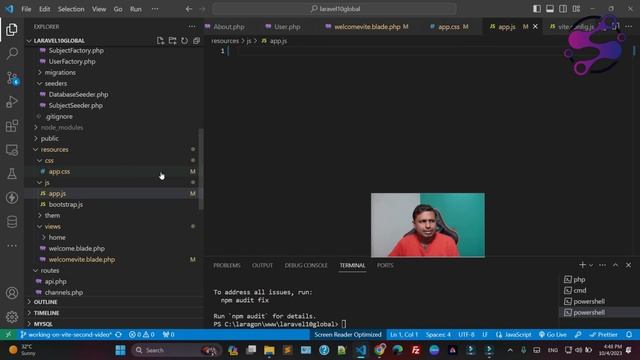Click Prettier status bar item

click(604, 334)
